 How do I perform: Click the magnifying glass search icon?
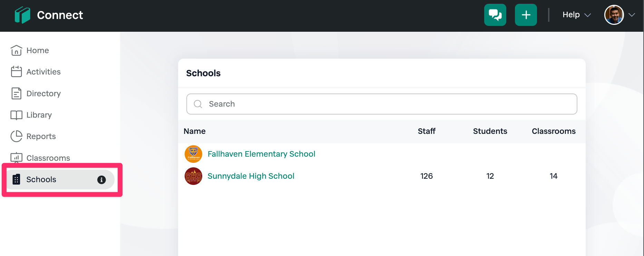[198, 104]
